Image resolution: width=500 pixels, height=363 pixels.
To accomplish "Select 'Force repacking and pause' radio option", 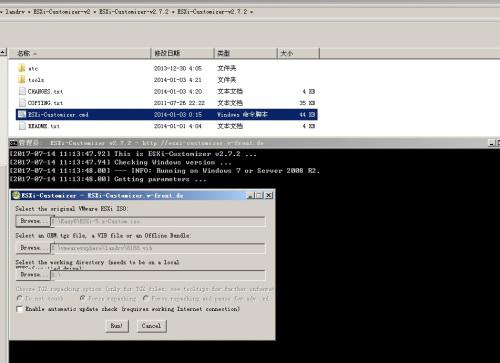I will click(x=145, y=298).
